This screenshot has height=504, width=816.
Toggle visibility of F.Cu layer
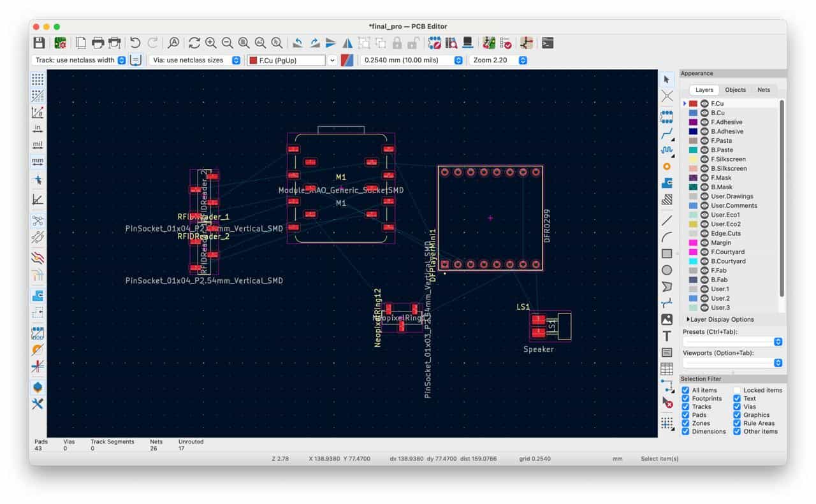[704, 103]
